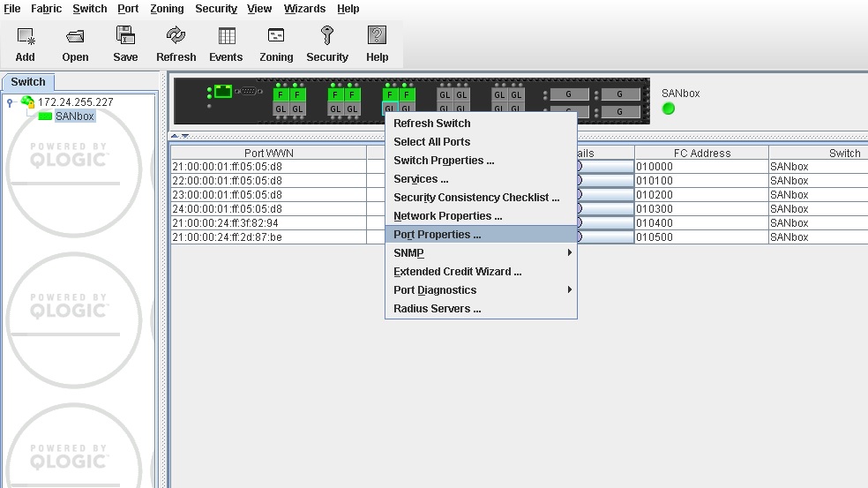Select Port WWN 21:00:00:01:ff:05:05:d8
Screen dimensions: 868x488
[x=268, y=167]
